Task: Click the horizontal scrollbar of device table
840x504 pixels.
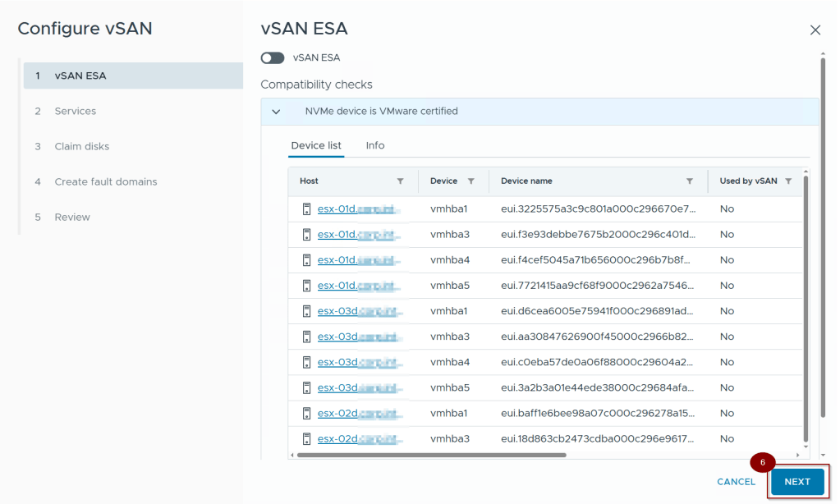Action: (431, 454)
